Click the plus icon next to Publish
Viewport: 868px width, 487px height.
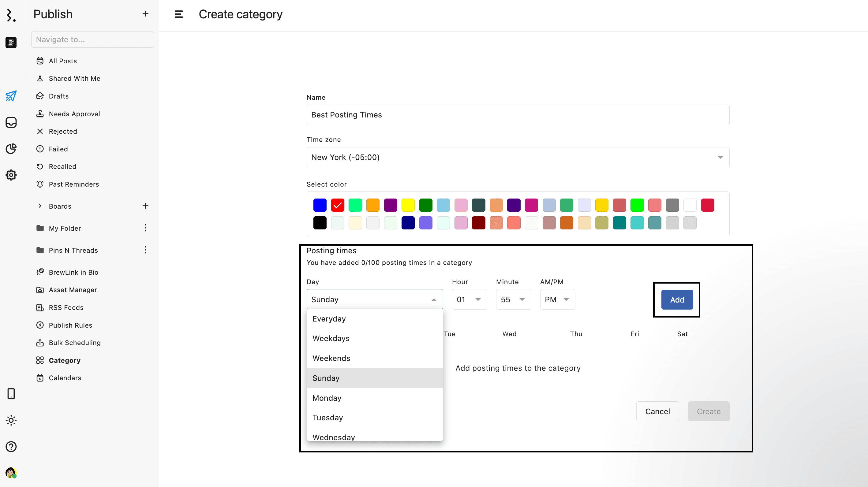(145, 14)
